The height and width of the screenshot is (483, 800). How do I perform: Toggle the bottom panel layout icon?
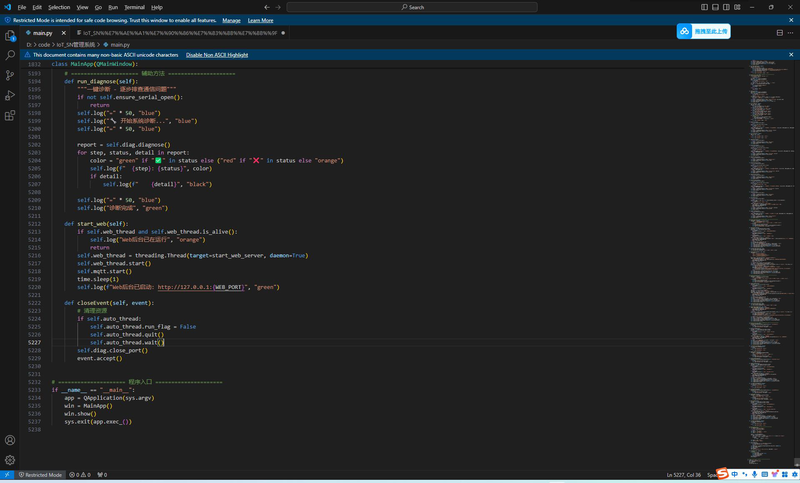(715, 7)
